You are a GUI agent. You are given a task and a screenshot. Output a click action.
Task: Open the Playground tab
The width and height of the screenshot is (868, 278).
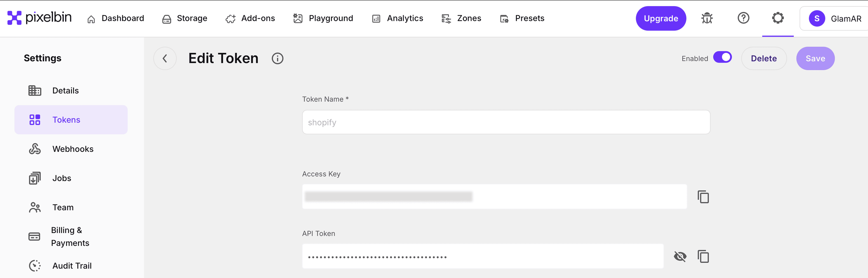tap(323, 19)
